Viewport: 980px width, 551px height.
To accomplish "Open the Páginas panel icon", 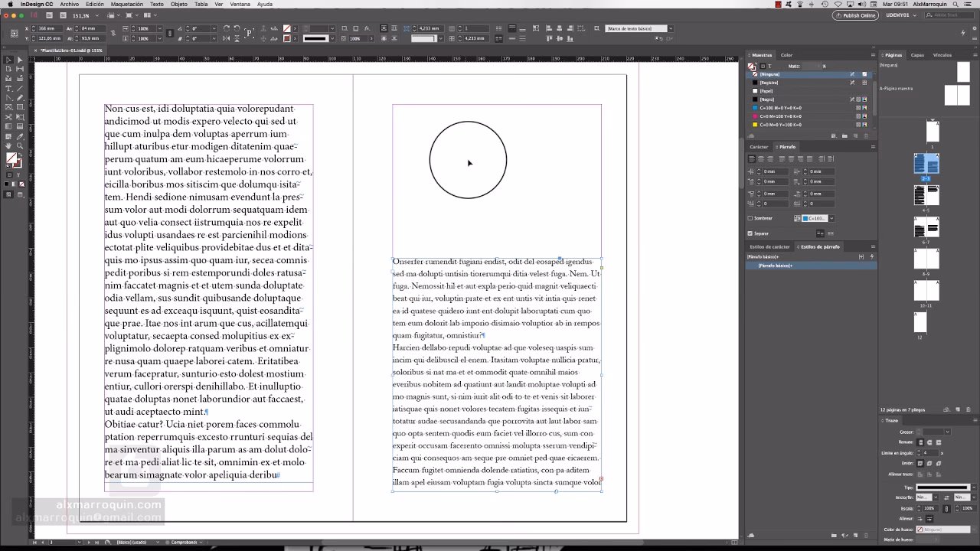I will 892,54.
